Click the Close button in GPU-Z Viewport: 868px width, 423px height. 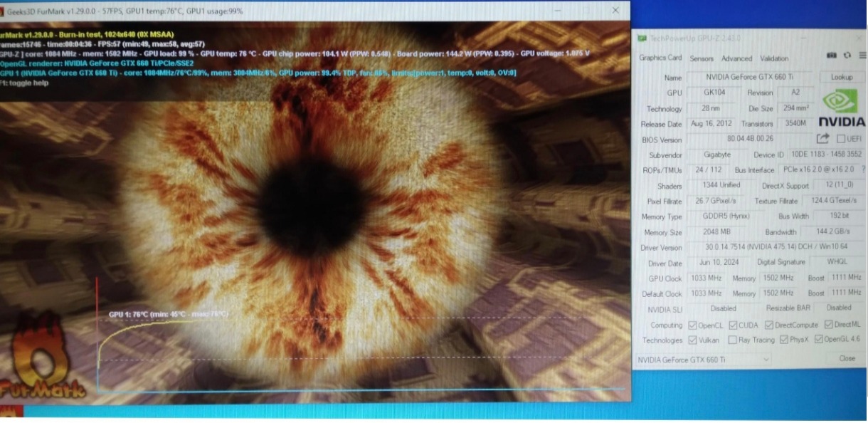point(847,359)
